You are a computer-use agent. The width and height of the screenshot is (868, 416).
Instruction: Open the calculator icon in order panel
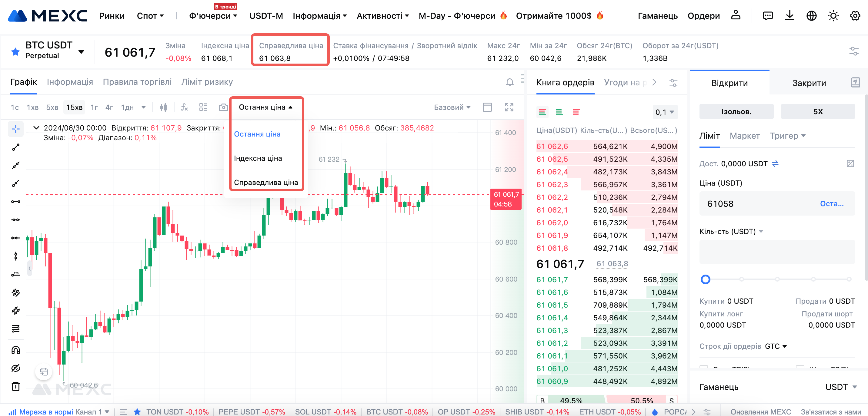(x=850, y=163)
